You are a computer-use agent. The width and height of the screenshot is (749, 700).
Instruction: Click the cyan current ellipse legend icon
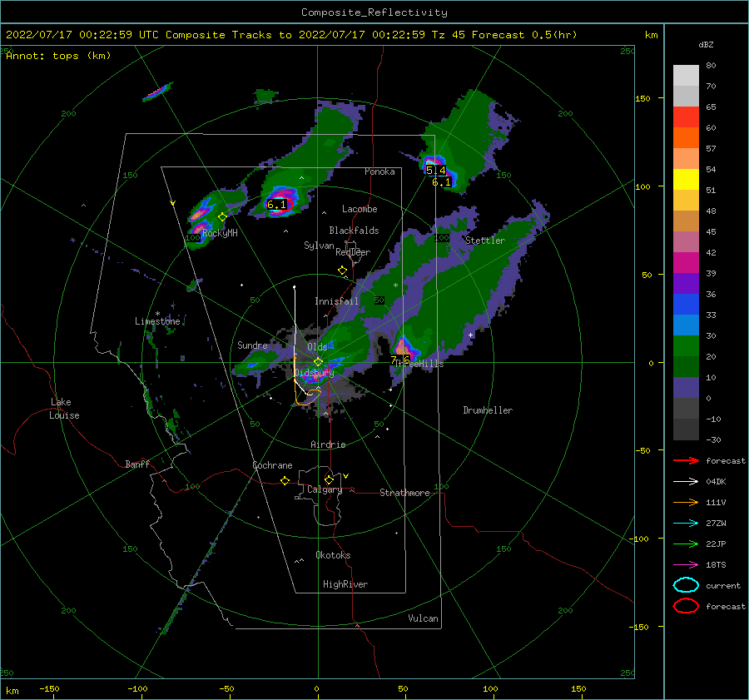coord(686,585)
